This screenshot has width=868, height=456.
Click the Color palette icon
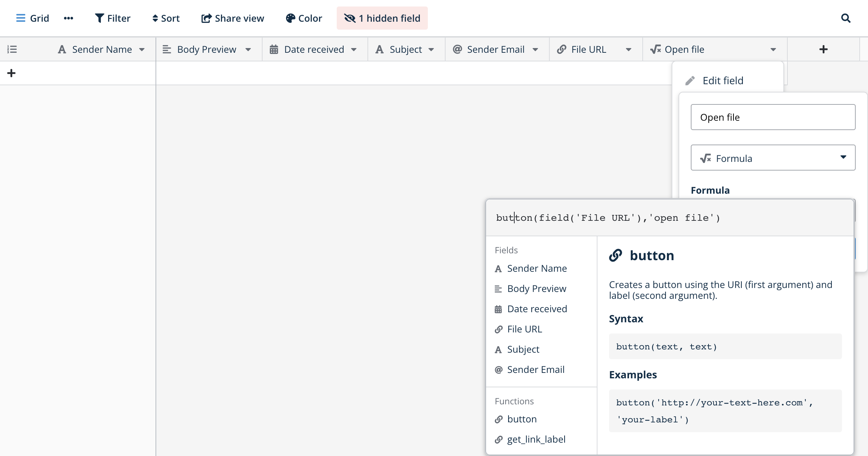point(290,18)
